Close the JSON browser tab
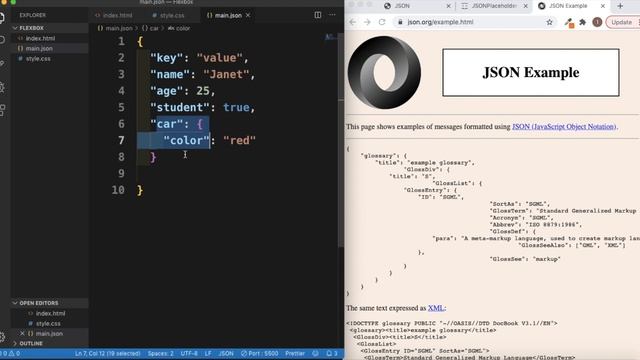Screen dimensions: 640x360 coord(449,6)
